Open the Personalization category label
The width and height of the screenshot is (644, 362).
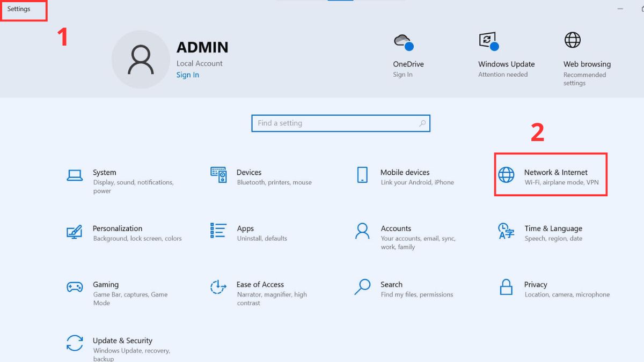click(x=118, y=228)
